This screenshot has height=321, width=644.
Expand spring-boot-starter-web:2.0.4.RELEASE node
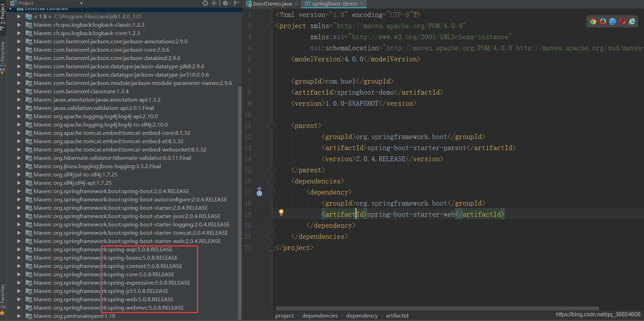click(19, 241)
